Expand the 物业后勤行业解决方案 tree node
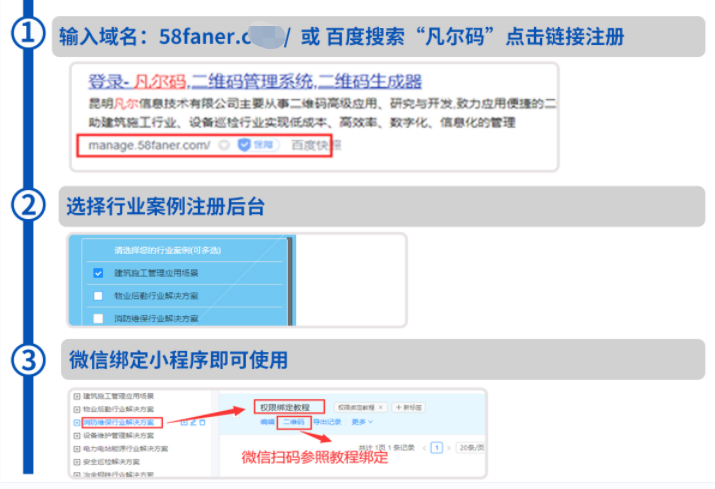The width and height of the screenshot is (715, 489). pos(77,409)
